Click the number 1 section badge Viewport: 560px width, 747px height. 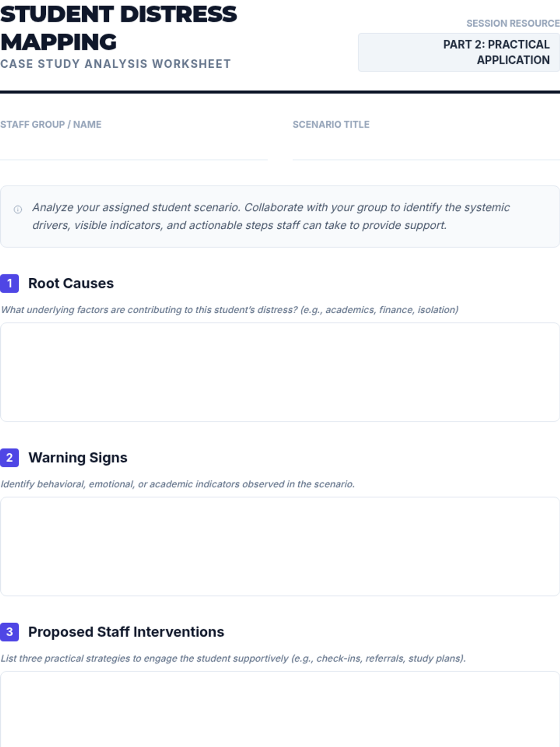pos(9,283)
